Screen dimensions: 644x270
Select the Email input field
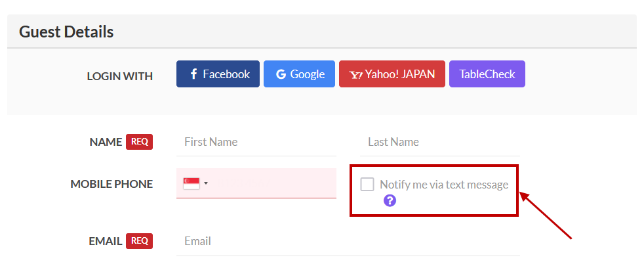pos(348,241)
